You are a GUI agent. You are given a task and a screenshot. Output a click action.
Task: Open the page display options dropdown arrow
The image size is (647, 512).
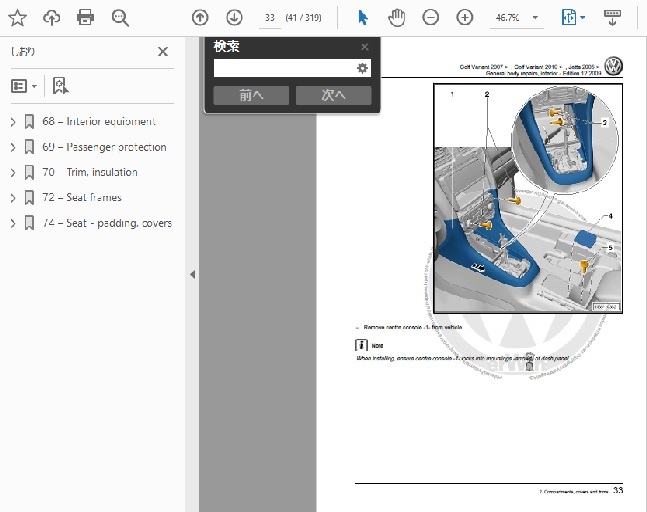point(583,18)
